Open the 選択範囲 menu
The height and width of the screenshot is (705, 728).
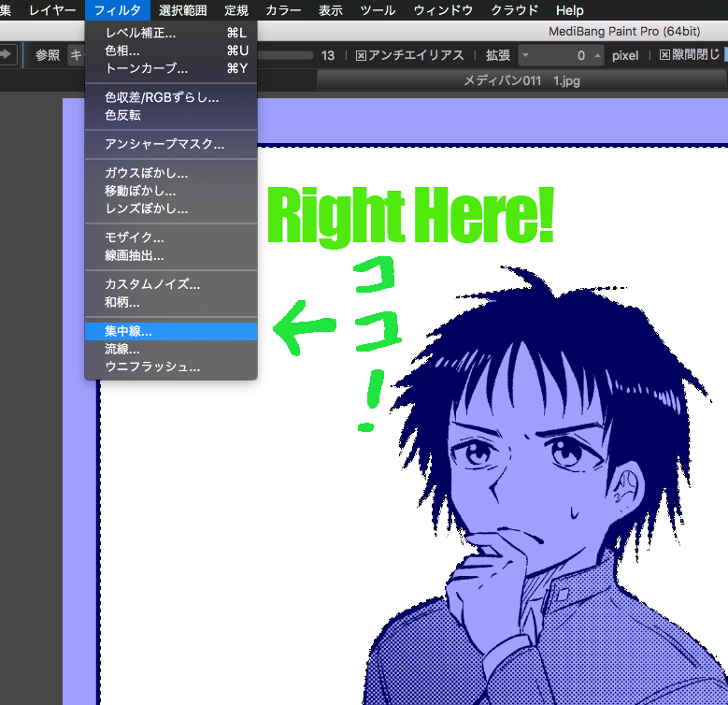click(x=182, y=10)
